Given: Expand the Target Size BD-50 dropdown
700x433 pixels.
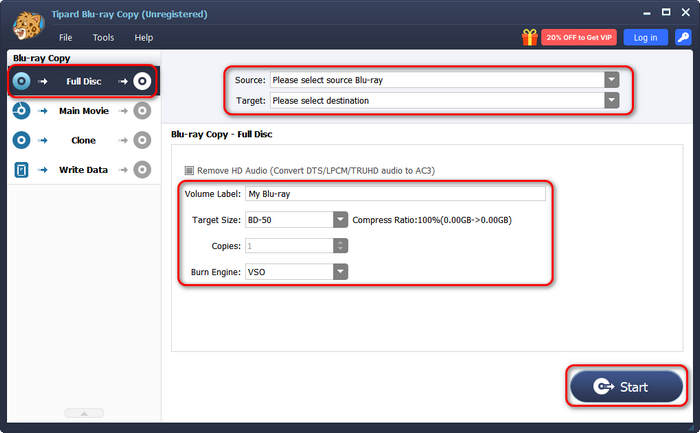Looking at the screenshot, I should [x=340, y=220].
